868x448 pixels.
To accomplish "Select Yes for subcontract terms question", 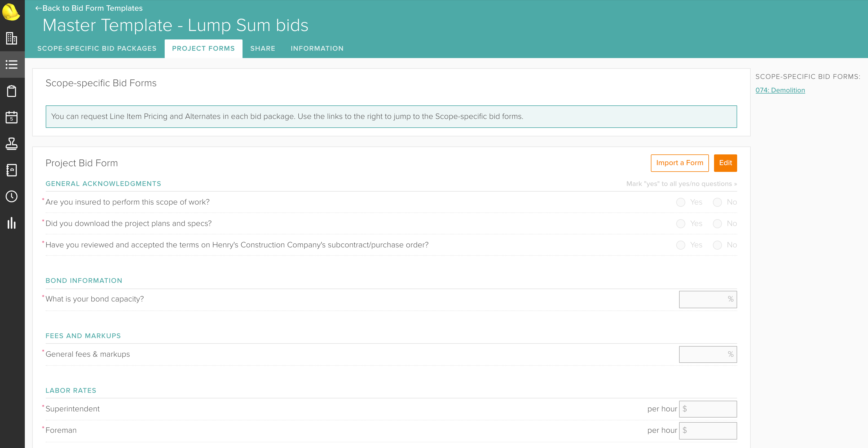I will [681, 245].
